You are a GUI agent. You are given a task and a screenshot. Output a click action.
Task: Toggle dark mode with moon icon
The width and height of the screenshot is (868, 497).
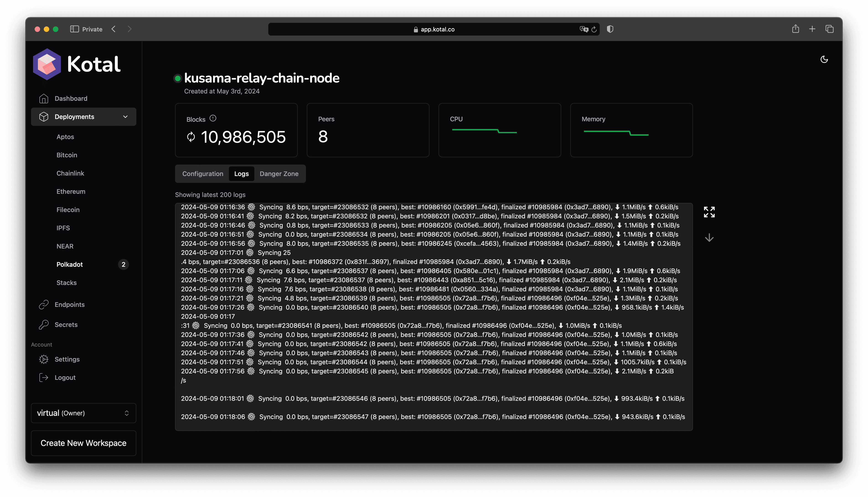(x=824, y=60)
